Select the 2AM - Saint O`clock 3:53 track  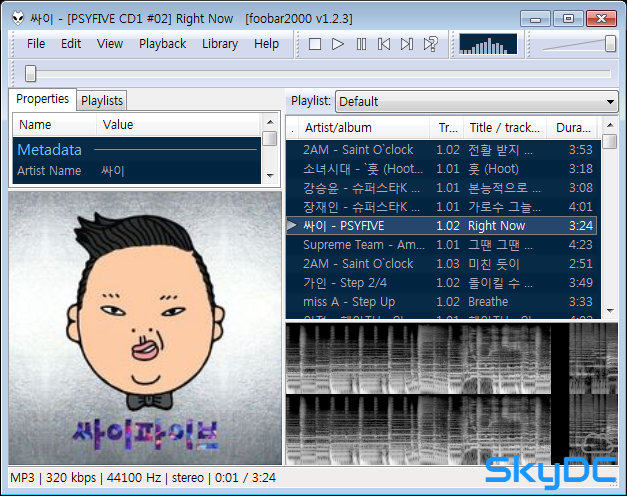443,150
